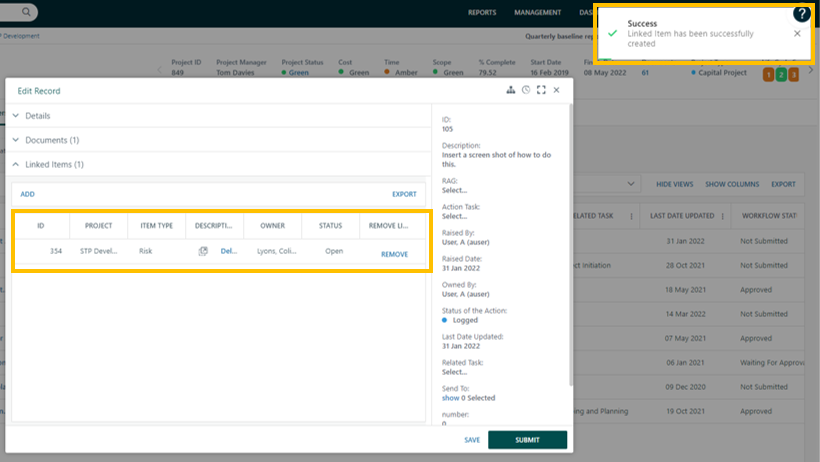Click Hide Views in the background grid
This screenshot has width=820, height=462.
click(x=674, y=184)
